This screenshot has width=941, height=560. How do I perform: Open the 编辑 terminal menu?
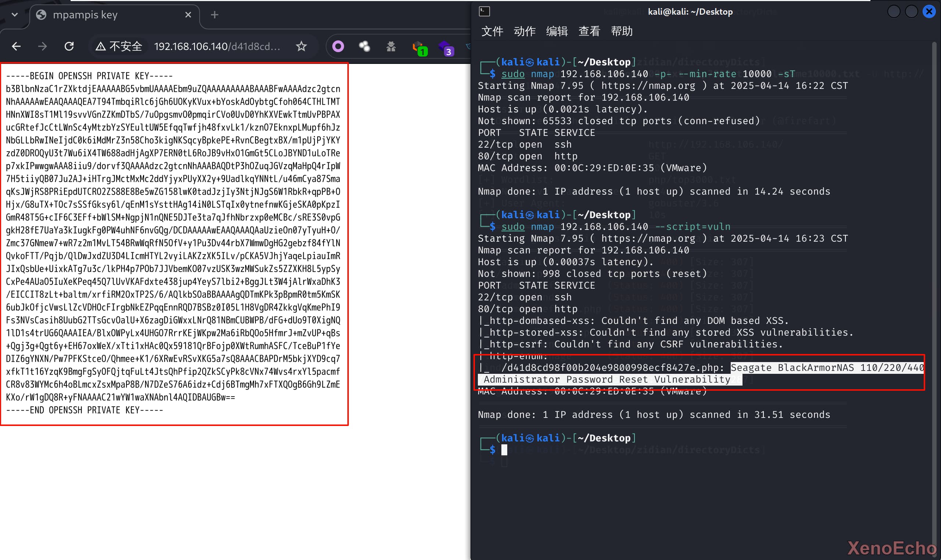(557, 31)
